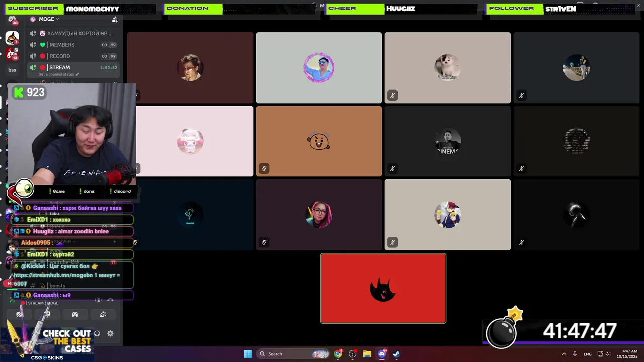The image size is (644, 362).
Task: Select the red-haired girl avatar tile
Action: pyautogui.click(x=318, y=215)
